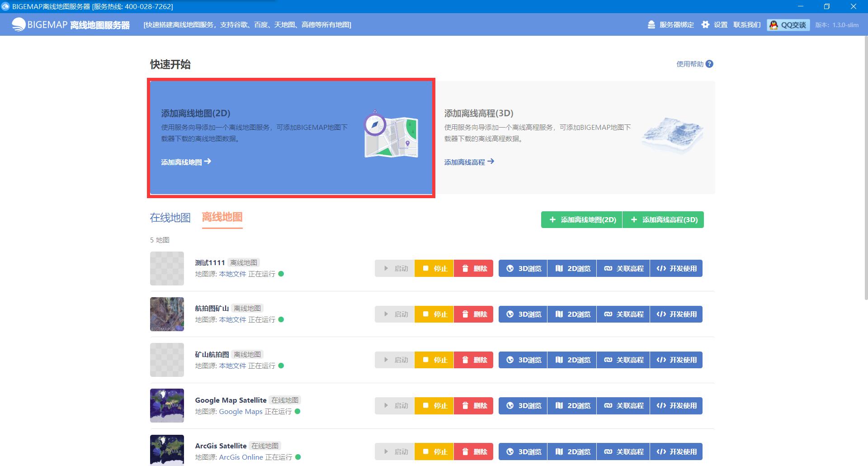Screen dimensions: 868x466
Task: Click 开发使用 for 测试1111
Action: click(x=676, y=268)
